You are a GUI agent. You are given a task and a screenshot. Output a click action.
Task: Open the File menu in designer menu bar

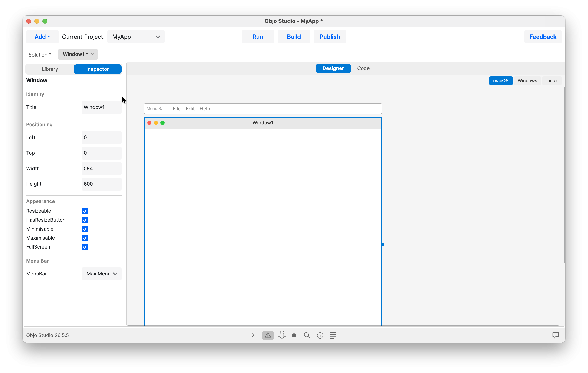[177, 109]
